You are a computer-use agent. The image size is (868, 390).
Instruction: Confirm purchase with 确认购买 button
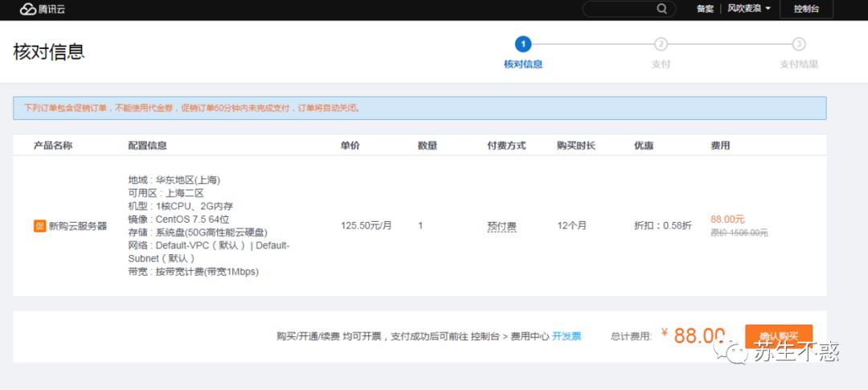click(x=778, y=335)
